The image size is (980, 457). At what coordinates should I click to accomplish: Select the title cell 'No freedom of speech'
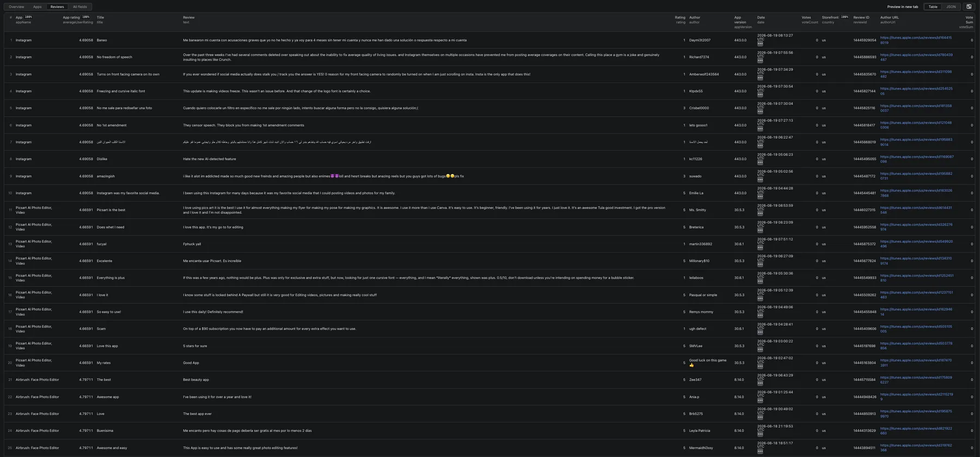(115, 57)
